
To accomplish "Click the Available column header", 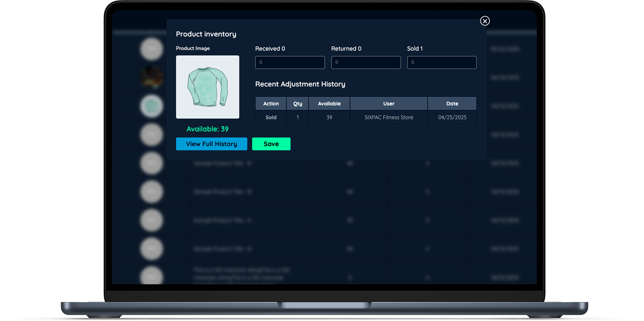I will (x=329, y=103).
